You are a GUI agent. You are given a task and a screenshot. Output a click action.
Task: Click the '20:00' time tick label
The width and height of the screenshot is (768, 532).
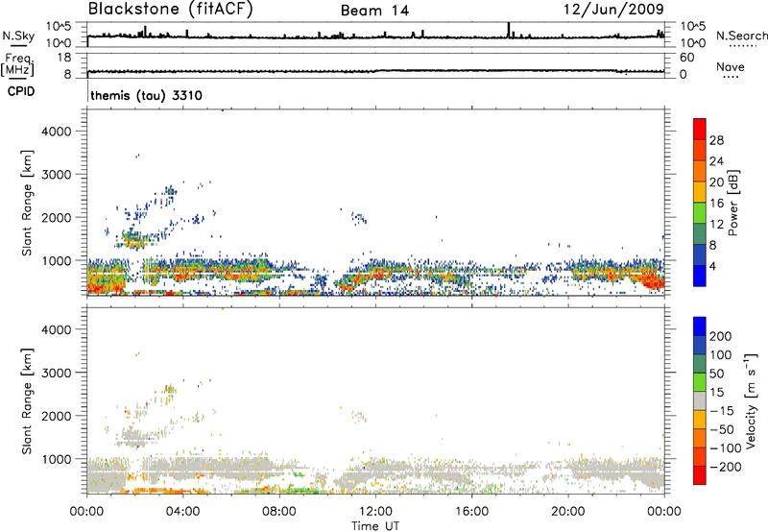[x=567, y=512]
